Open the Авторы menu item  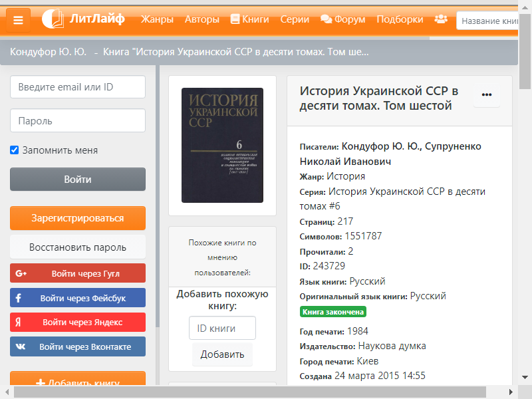pos(201,19)
